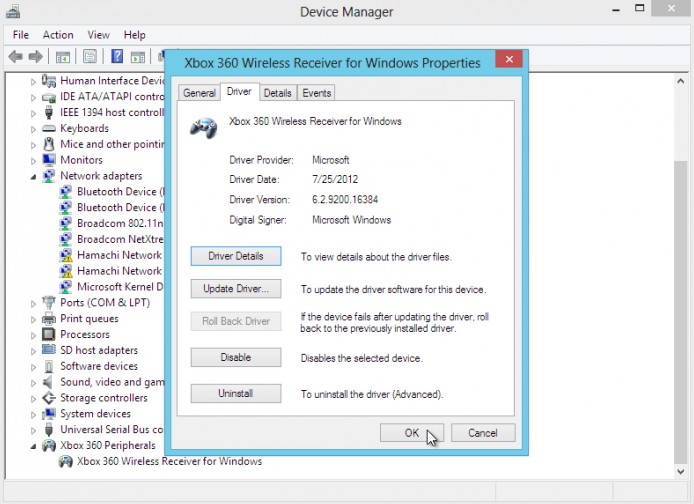Click the Software devices icon
Screen dimensions: 694x504
pyautogui.click(x=49, y=366)
